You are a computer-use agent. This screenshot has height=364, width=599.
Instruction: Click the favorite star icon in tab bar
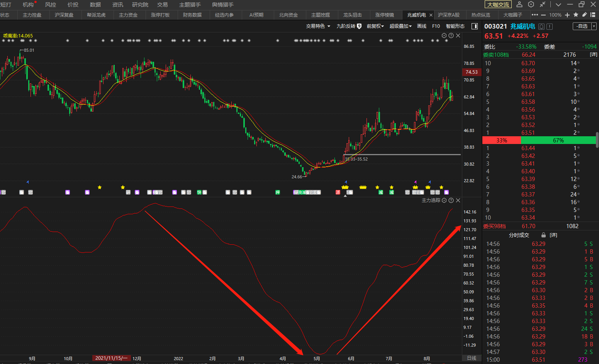(576, 15)
